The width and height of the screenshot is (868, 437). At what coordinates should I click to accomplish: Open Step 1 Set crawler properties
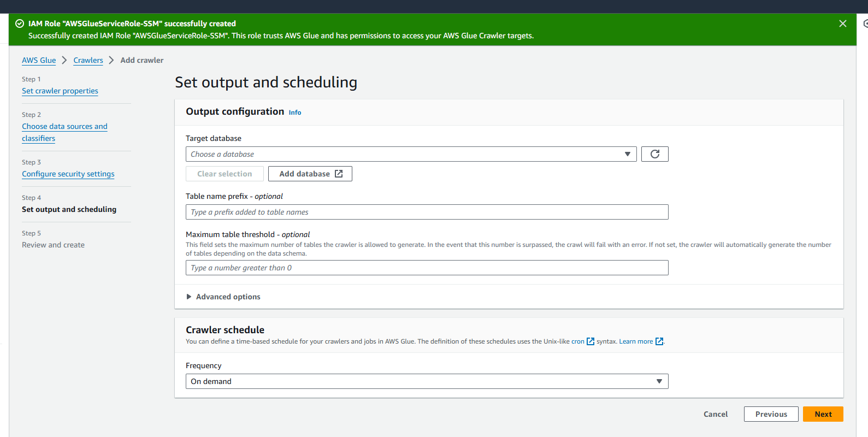pos(60,91)
